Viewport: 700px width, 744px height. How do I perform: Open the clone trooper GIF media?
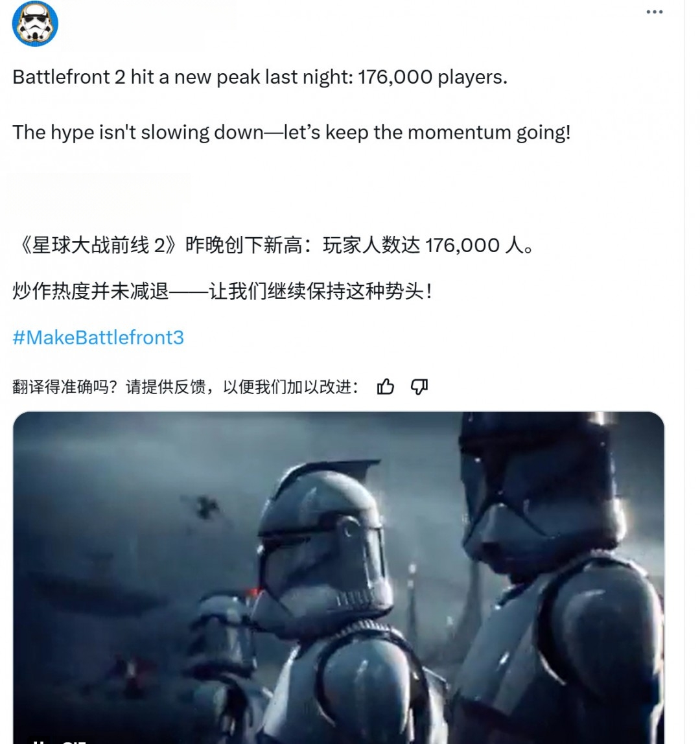coord(338,578)
